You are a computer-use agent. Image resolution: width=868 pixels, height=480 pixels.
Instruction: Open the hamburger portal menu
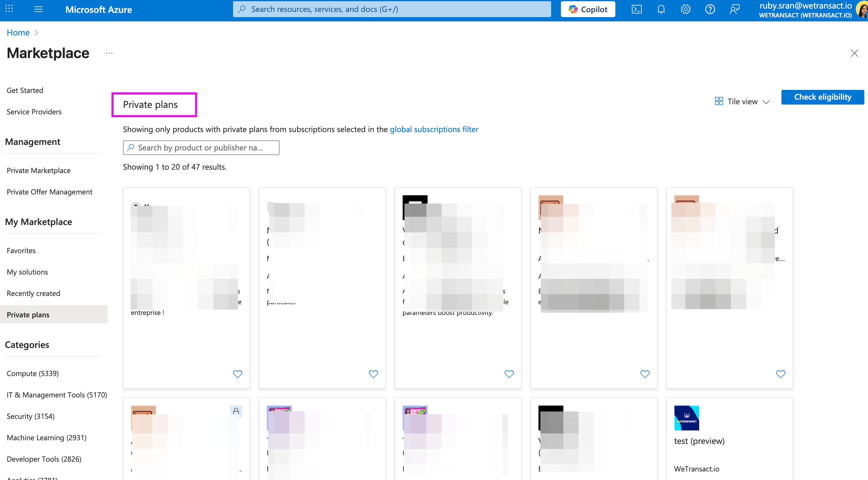click(x=39, y=9)
